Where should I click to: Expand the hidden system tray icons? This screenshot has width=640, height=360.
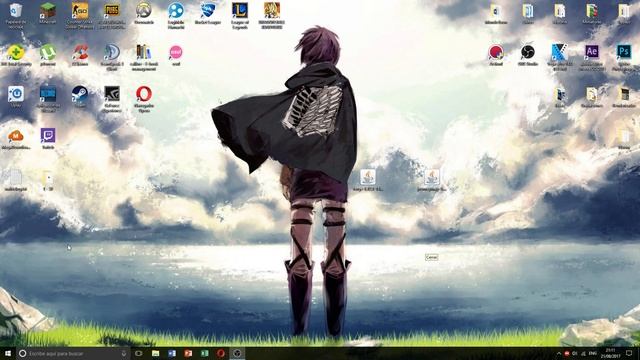559,353
